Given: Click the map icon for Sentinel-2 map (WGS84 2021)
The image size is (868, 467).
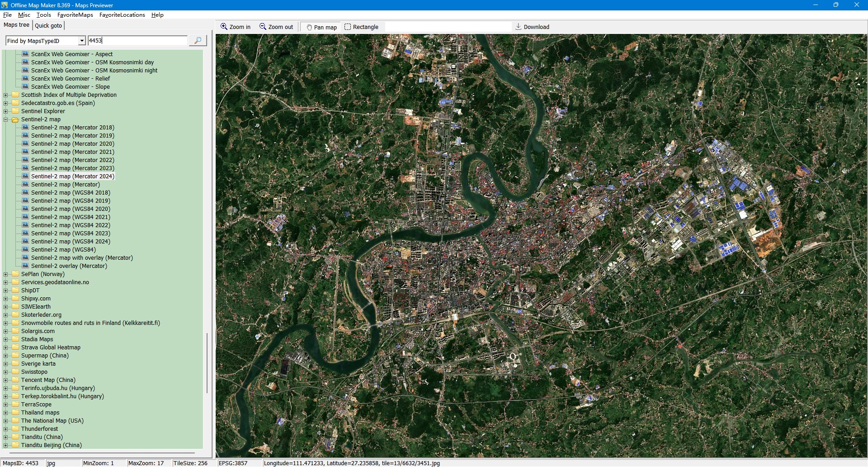Looking at the screenshot, I should [x=25, y=217].
